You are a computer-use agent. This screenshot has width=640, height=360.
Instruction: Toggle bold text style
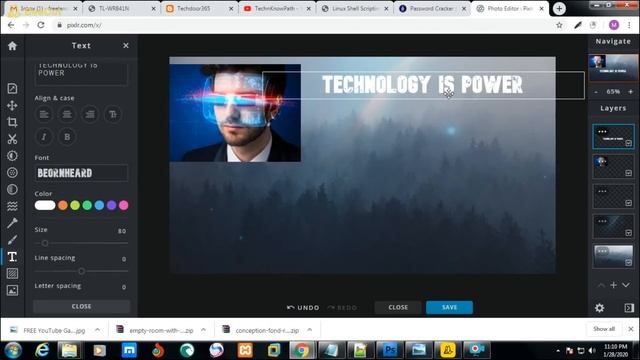tap(67, 137)
